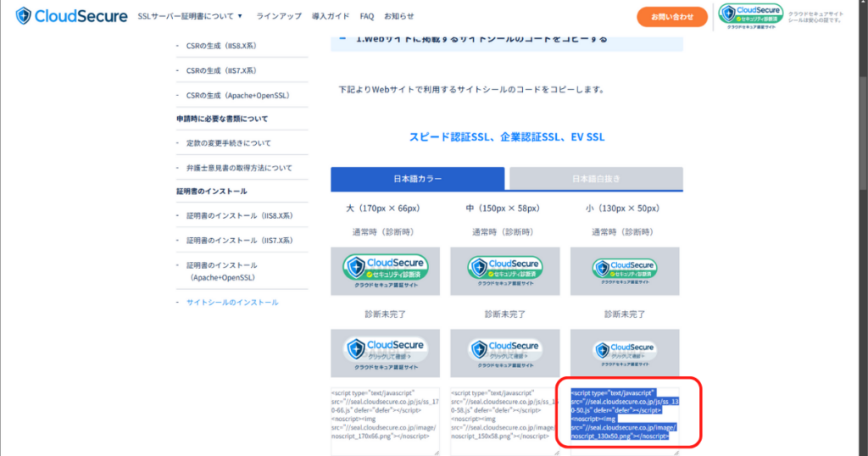Open 証明書のインストール（Apache+OpenSSL） link
This screenshot has width=868, height=456.
coord(222,271)
